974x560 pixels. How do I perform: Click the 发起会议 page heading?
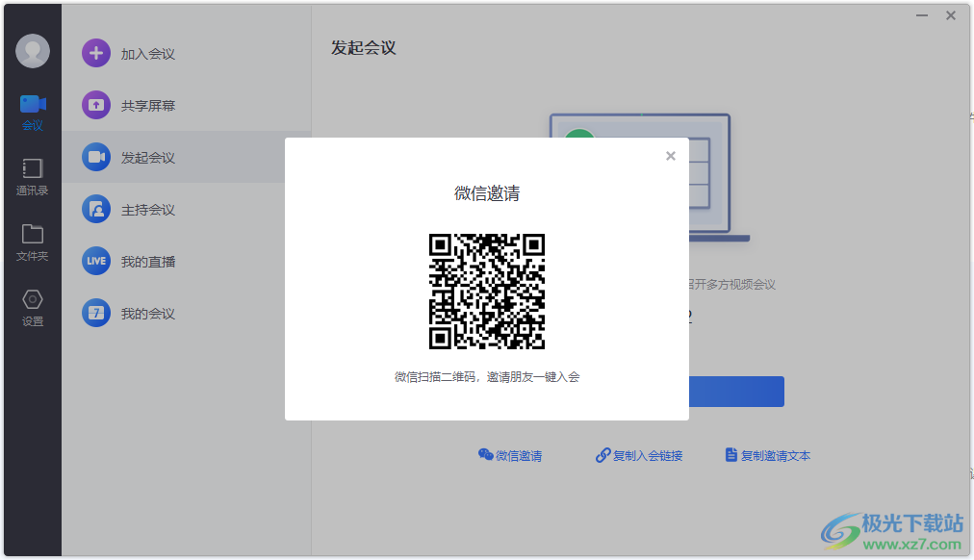point(364,48)
